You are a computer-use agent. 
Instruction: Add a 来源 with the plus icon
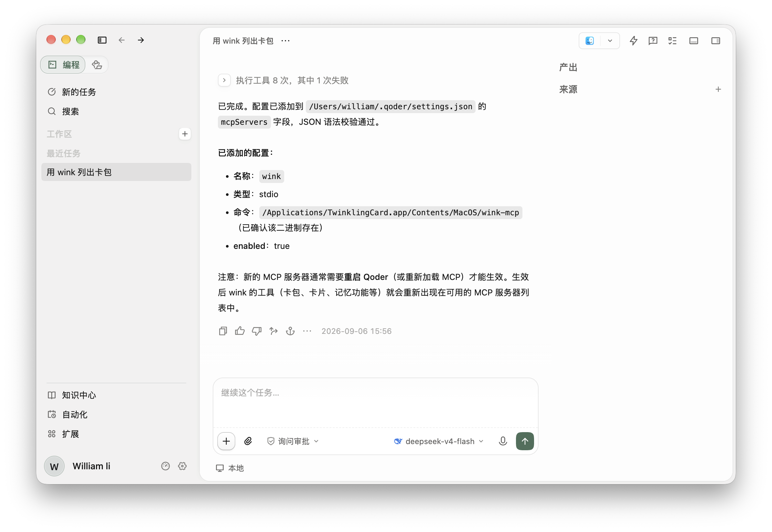pos(718,89)
